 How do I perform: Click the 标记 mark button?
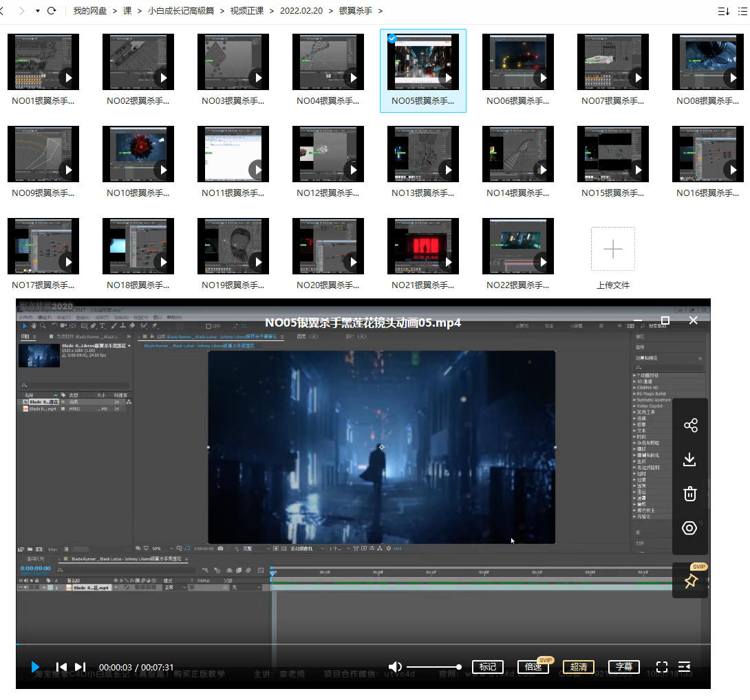point(487,667)
